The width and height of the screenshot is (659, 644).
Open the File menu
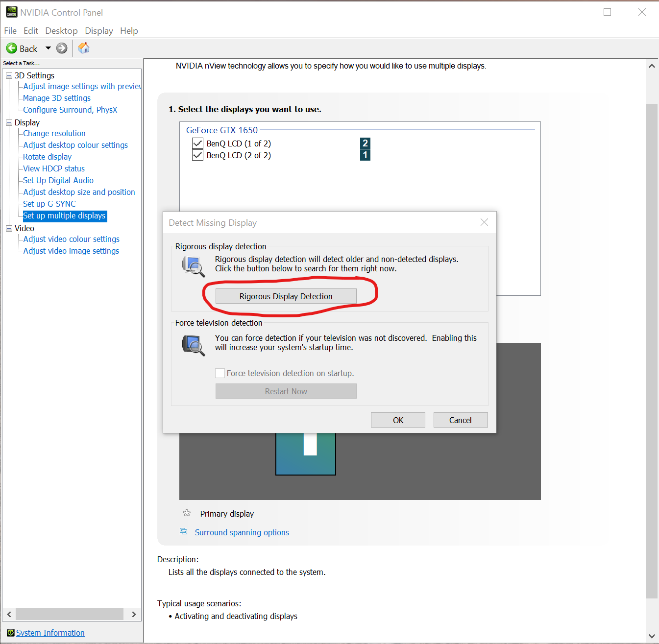click(x=10, y=30)
